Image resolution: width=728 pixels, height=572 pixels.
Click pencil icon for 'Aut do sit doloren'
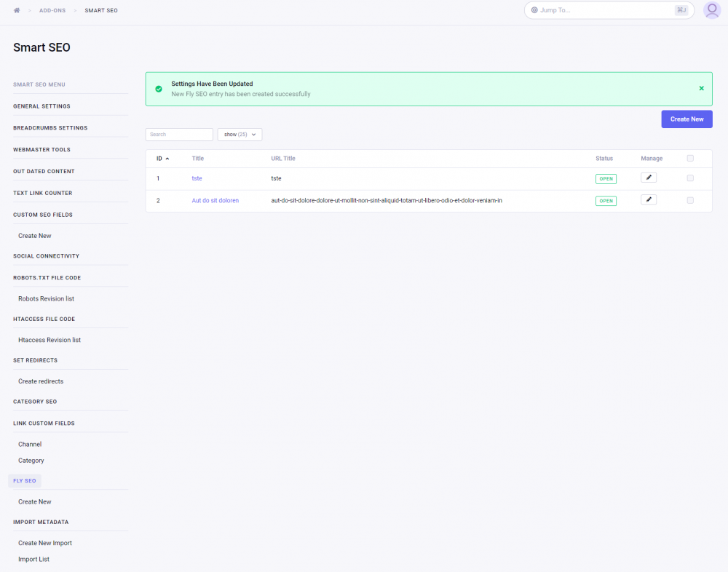(x=648, y=200)
